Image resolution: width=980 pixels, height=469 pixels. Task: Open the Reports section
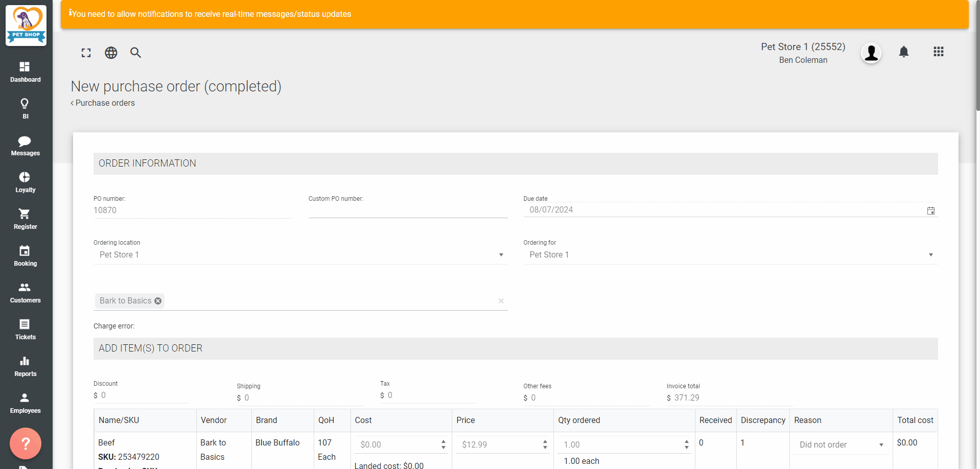pos(26,366)
